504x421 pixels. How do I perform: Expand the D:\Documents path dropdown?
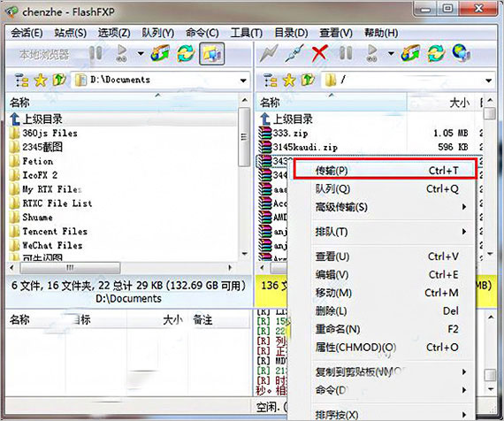pyautogui.click(x=244, y=80)
